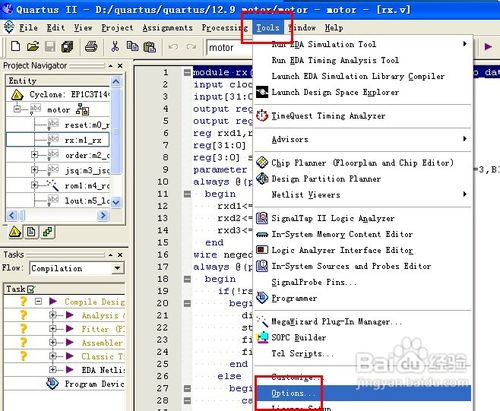Expand the Assembler task node

(53, 342)
